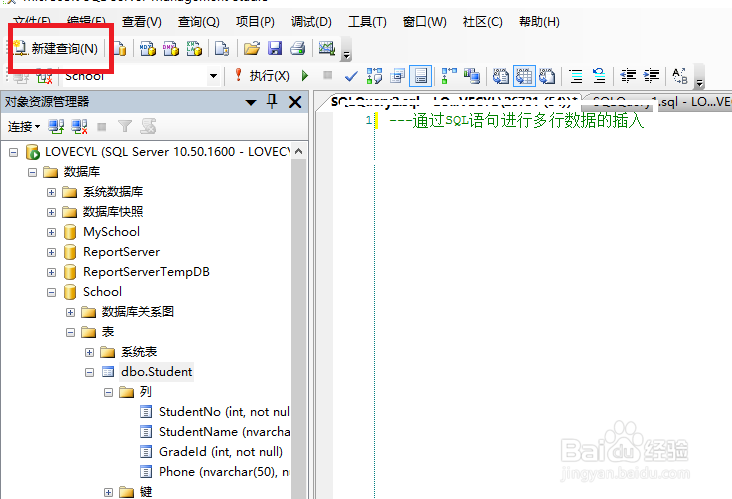Display the Estimated Execution Plan

click(374, 76)
